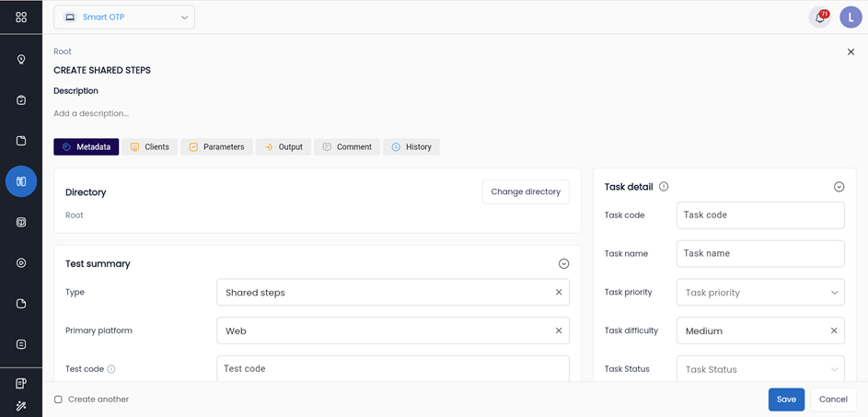The width and height of the screenshot is (868, 417).
Task: Switch to the Parameters tab
Action: [216, 147]
